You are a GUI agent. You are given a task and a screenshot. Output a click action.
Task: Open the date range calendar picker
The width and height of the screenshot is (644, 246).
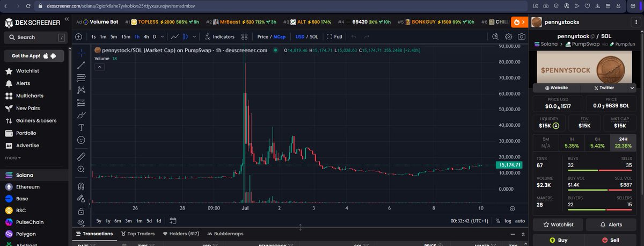point(173,220)
